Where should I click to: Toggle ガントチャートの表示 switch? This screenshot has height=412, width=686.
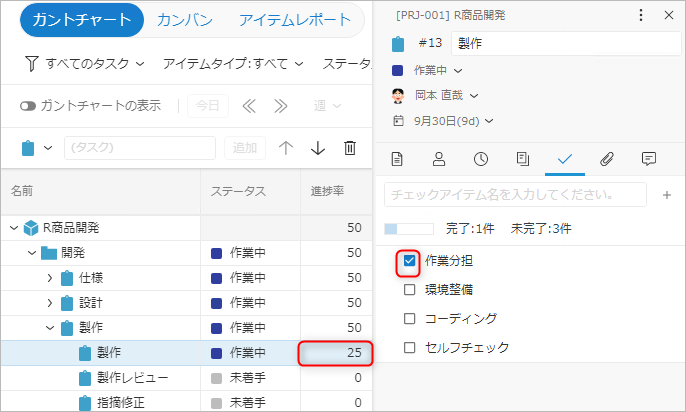coord(28,106)
